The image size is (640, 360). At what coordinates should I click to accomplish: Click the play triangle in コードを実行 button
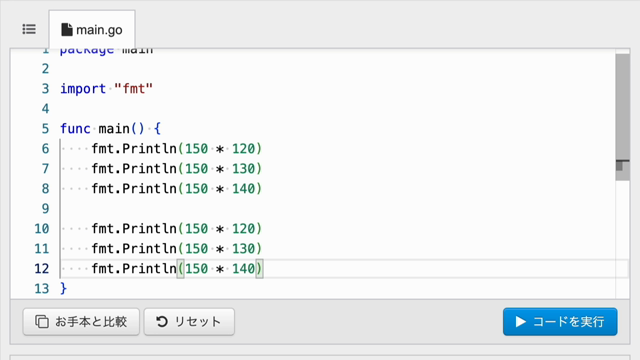(520, 322)
